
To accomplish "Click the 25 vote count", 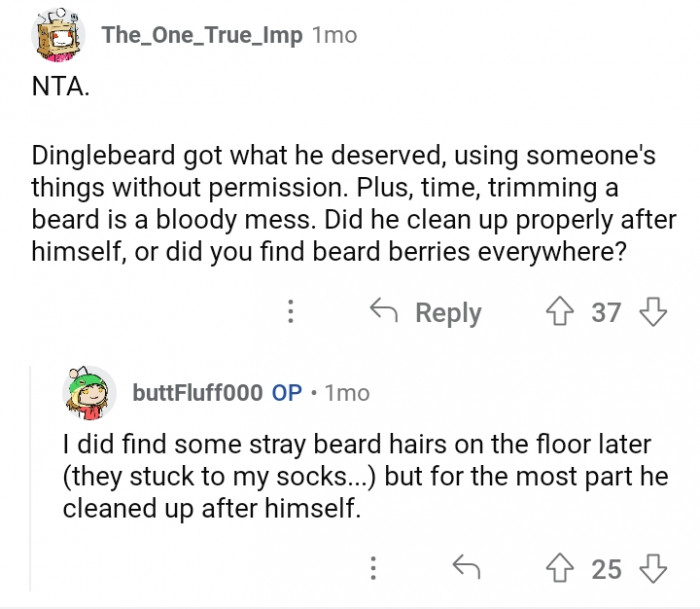I will pyautogui.click(x=606, y=569).
